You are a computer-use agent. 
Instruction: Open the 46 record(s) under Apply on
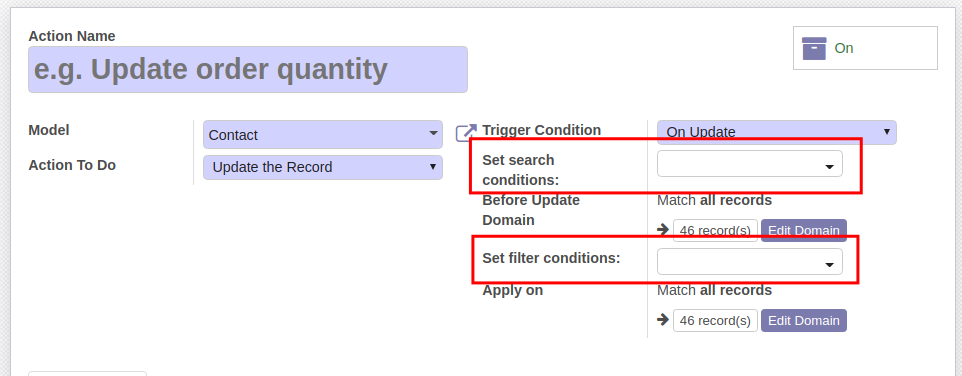click(715, 320)
